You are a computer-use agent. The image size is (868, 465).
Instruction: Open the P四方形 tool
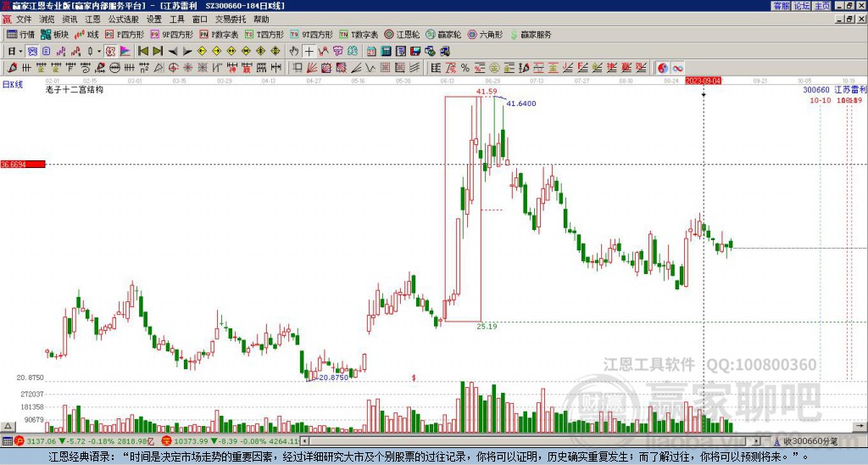point(125,34)
